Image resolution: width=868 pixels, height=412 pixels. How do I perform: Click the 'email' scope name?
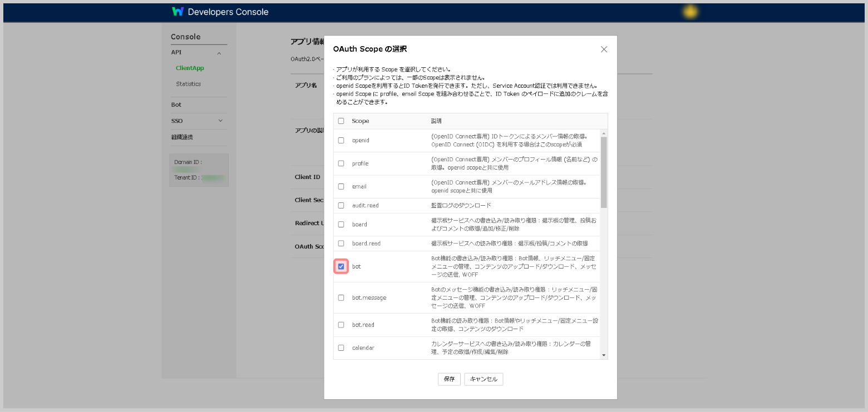359,186
